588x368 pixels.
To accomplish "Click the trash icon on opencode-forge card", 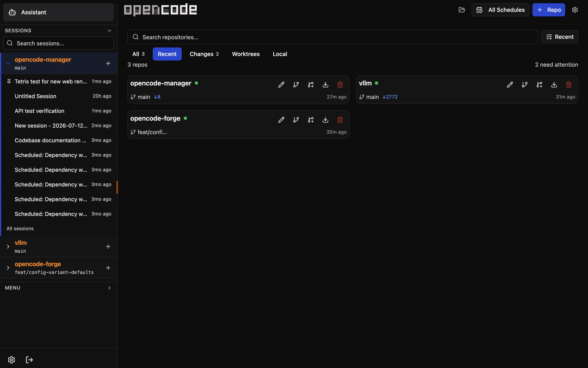I will [x=340, y=120].
